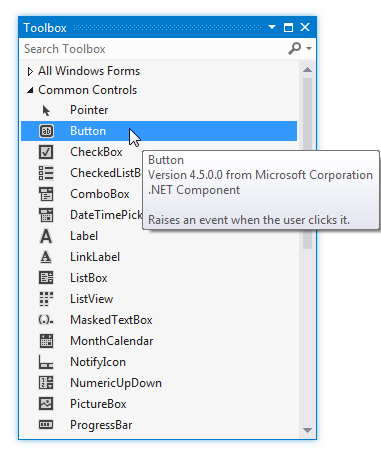The width and height of the screenshot is (381, 457).
Task: Click the magnifier search icon
Action: click(295, 49)
